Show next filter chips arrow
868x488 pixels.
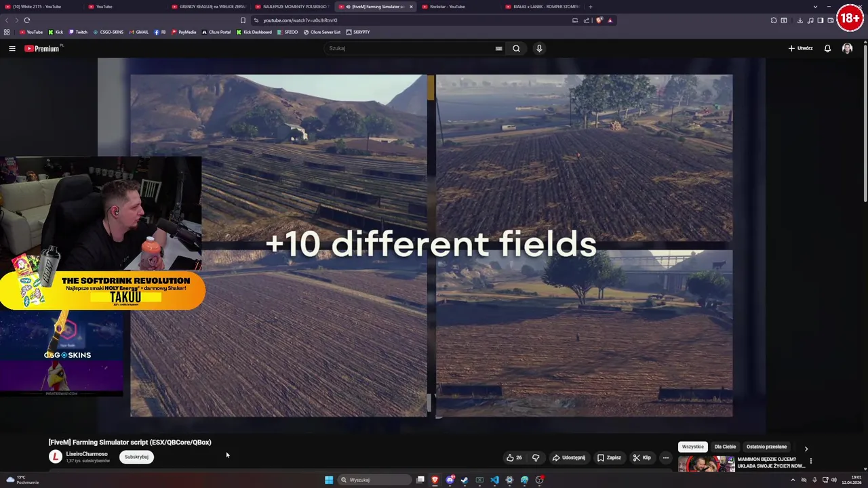click(806, 448)
